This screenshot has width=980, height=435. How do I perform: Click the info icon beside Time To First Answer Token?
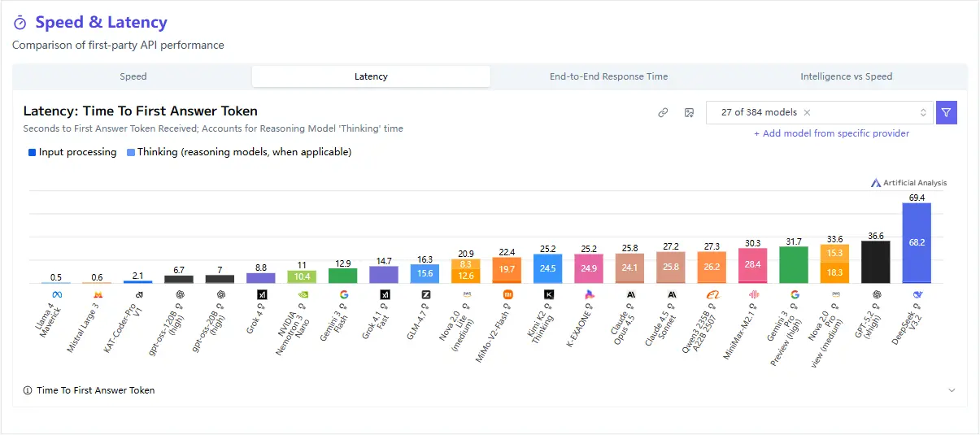point(28,390)
